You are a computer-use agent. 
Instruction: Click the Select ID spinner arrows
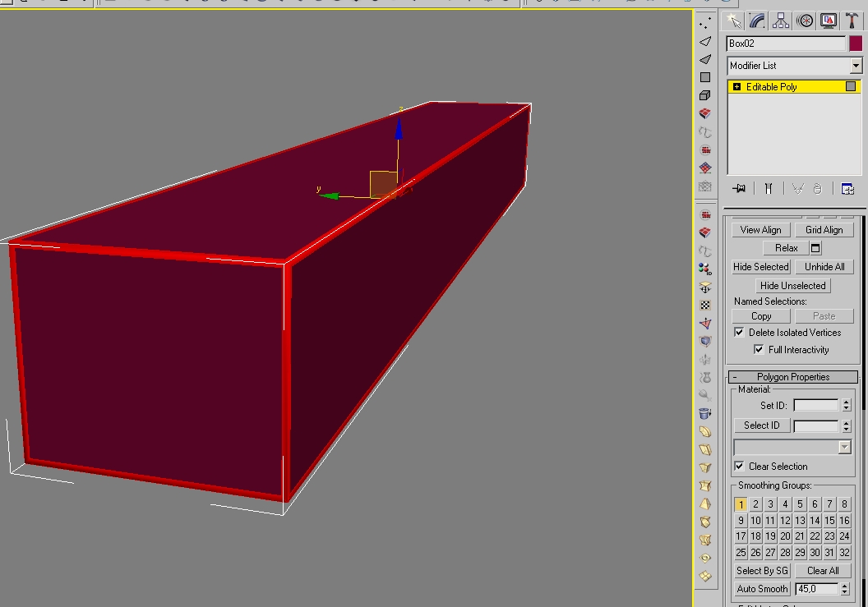pos(846,425)
